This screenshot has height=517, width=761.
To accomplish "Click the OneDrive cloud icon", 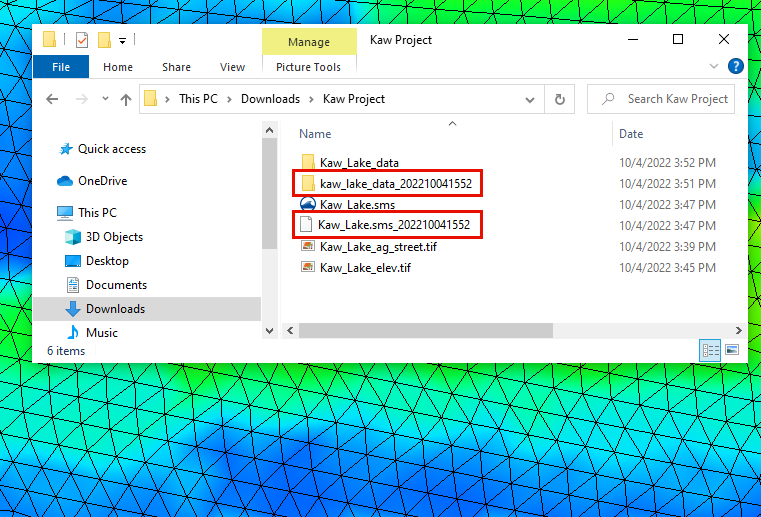I will click(65, 181).
